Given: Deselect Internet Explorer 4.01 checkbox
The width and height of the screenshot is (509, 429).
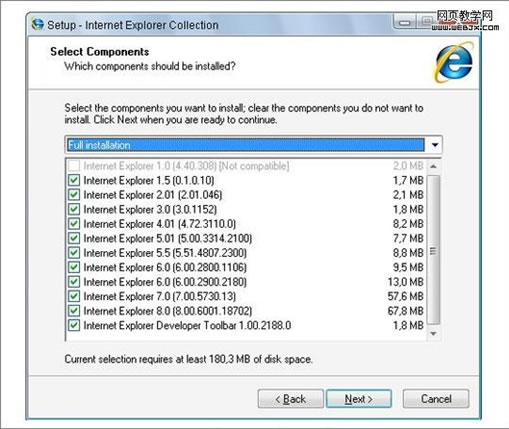Looking at the screenshot, I should pyautogui.click(x=74, y=224).
